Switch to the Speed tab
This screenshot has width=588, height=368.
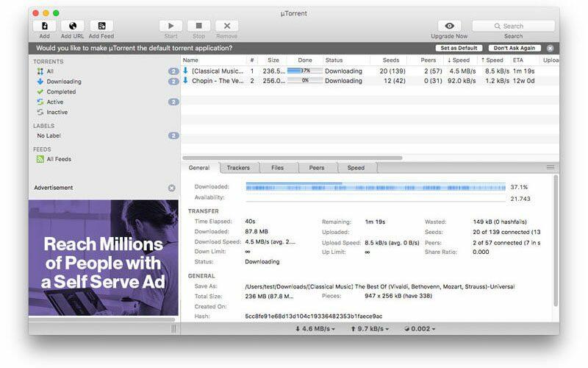point(356,168)
